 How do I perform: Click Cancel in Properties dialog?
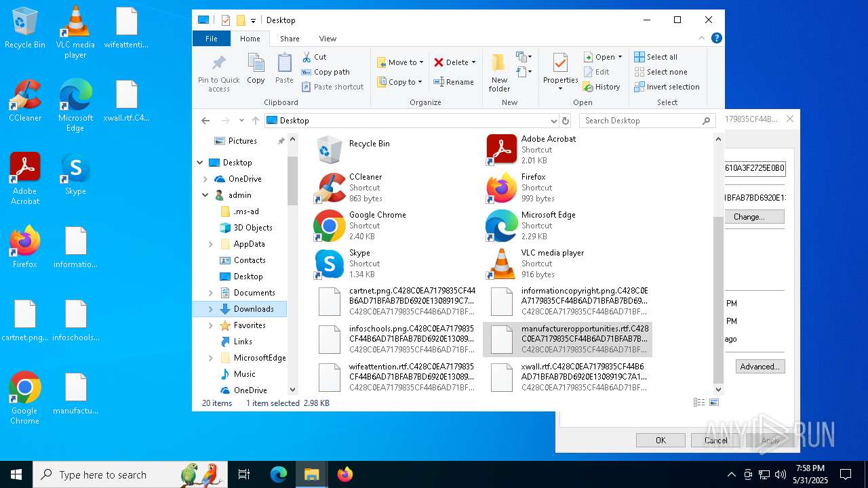pyautogui.click(x=715, y=440)
